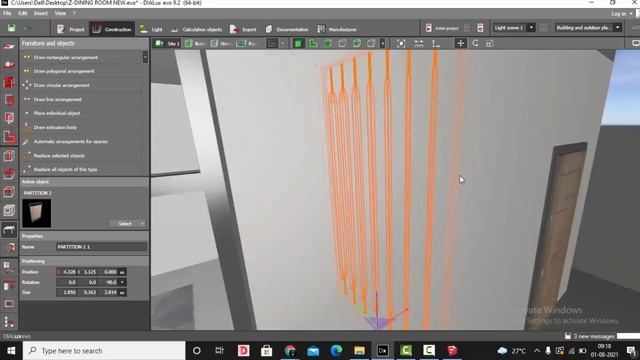This screenshot has height=360, width=640.
Task: Click the Windows Start button
Action: (x=11, y=351)
